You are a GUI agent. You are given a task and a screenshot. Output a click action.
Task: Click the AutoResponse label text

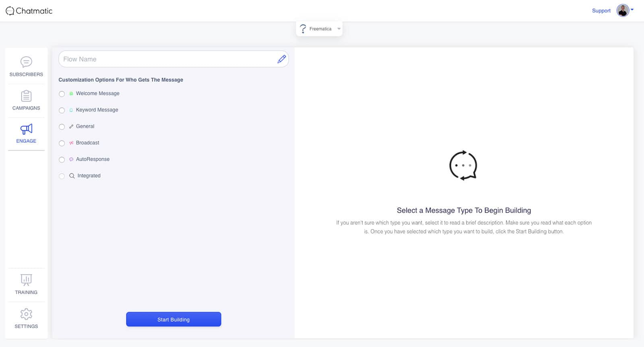(x=93, y=159)
